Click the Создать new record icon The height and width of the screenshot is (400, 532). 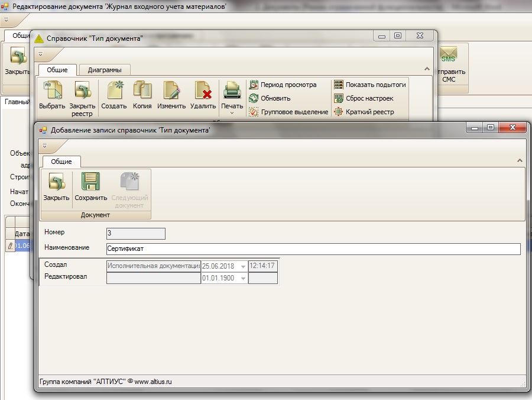pos(114,90)
